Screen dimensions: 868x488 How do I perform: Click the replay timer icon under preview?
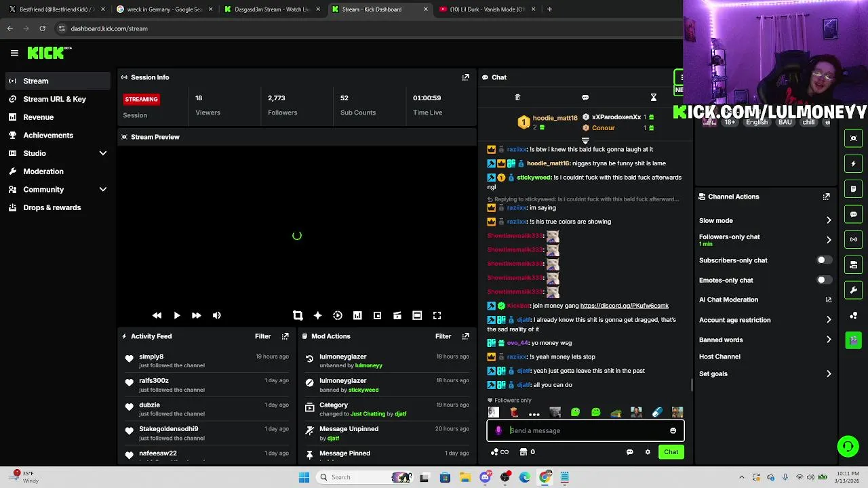pyautogui.click(x=338, y=315)
